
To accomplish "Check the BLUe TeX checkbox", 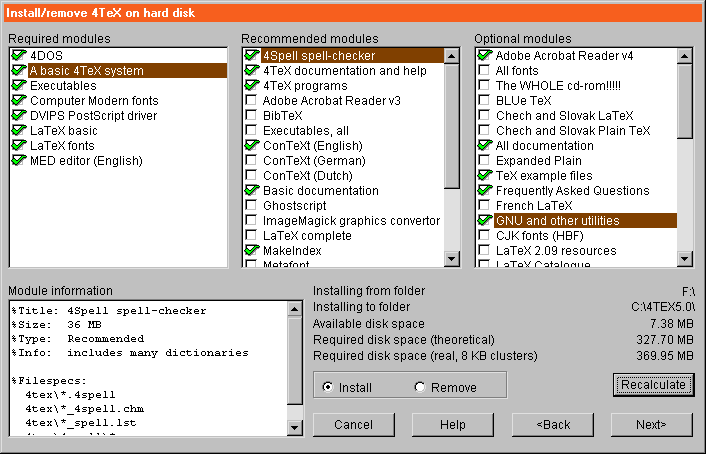I will click(484, 100).
